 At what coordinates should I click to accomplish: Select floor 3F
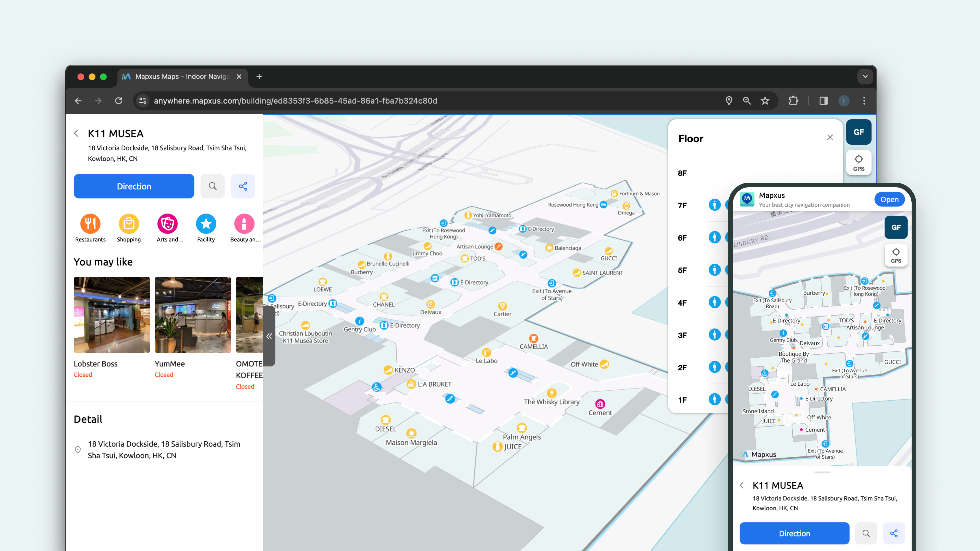point(682,335)
